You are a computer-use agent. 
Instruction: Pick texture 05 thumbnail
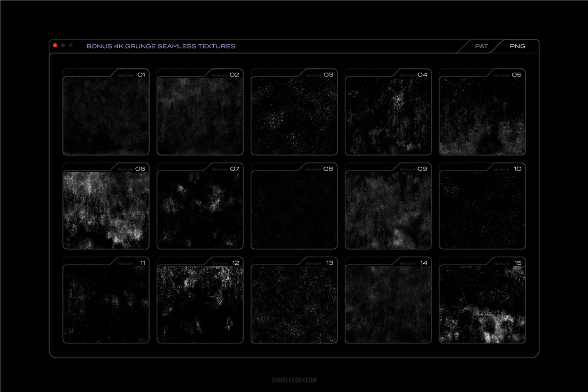tap(482, 116)
